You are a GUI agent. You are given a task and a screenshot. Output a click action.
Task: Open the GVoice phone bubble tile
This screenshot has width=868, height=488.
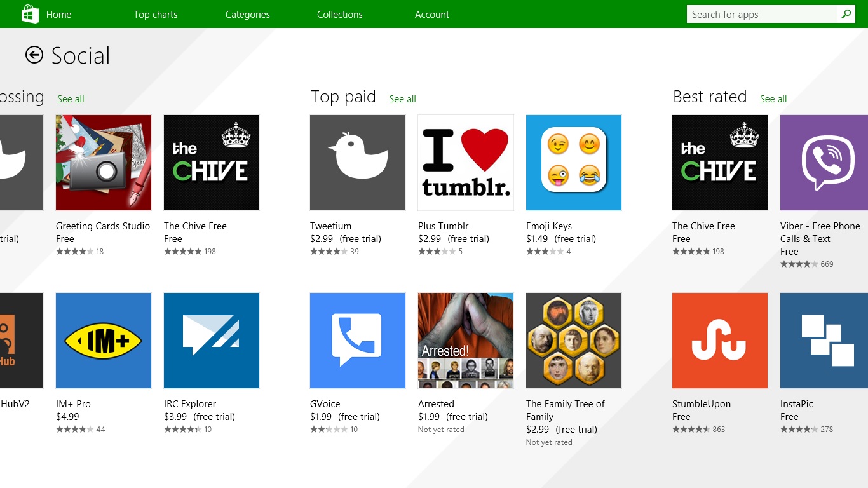[358, 341]
